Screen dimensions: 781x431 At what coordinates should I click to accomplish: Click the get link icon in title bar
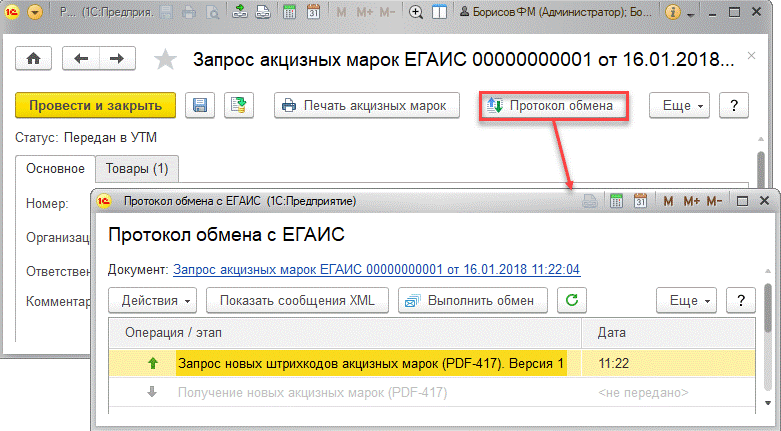(x=240, y=12)
